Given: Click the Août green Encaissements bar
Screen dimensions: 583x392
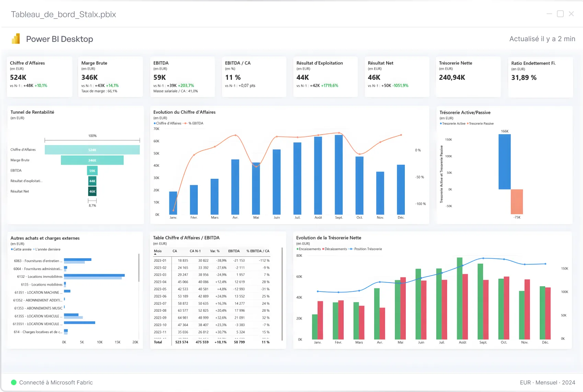Looking at the screenshot, I should click(459, 298).
